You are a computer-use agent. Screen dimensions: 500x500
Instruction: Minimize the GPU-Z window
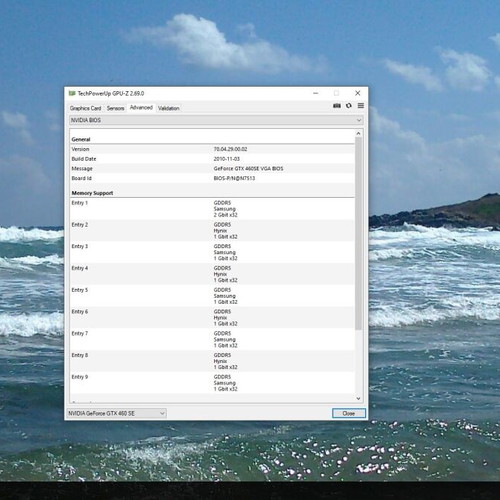coord(316,93)
